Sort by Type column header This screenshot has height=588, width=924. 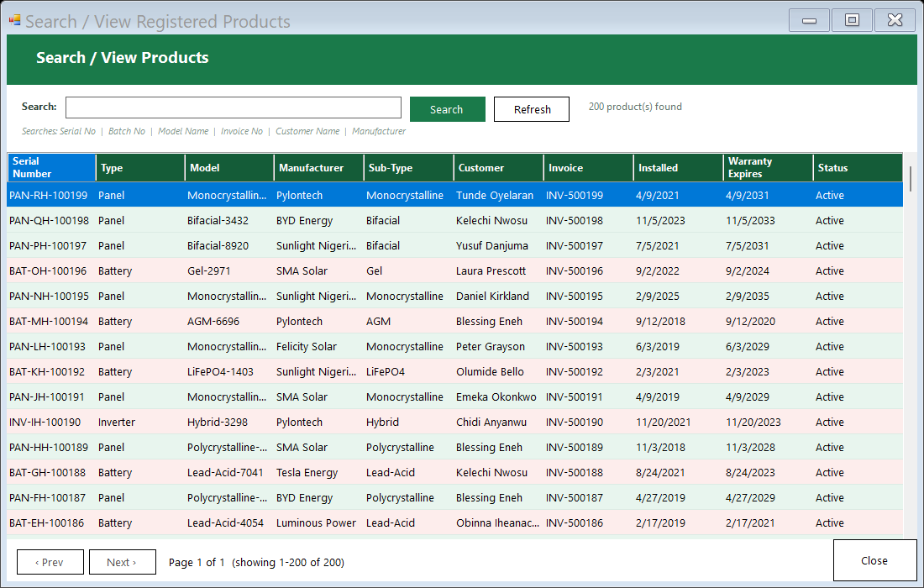140,167
